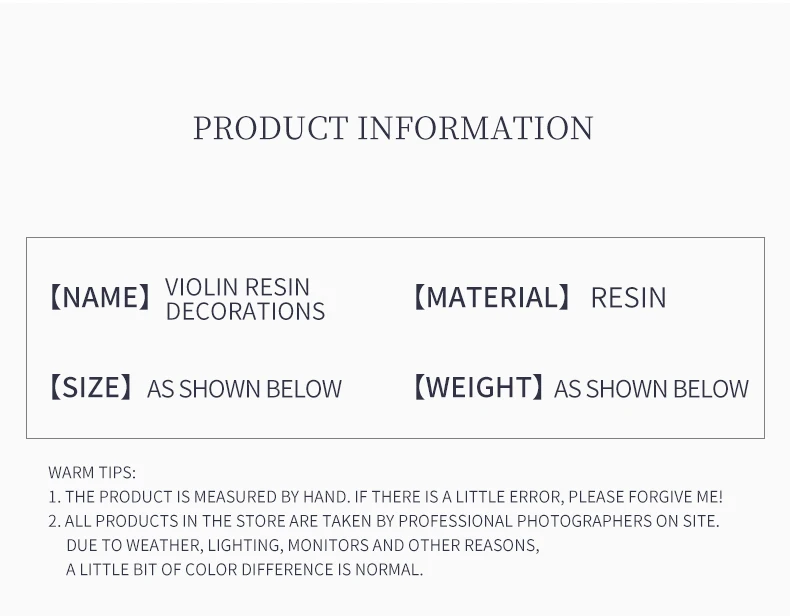
Task: Click AS SHOWN BELOW next to WEIGHT
Action: click(651, 389)
